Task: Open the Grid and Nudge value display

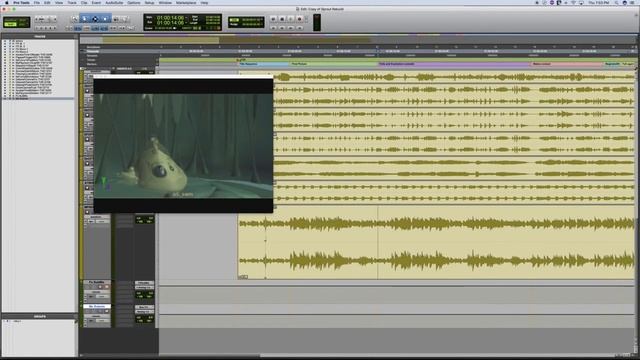Action: coord(246,22)
